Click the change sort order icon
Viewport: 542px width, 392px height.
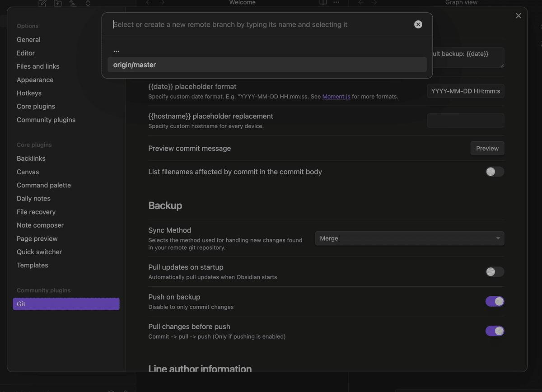pos(73,3)
